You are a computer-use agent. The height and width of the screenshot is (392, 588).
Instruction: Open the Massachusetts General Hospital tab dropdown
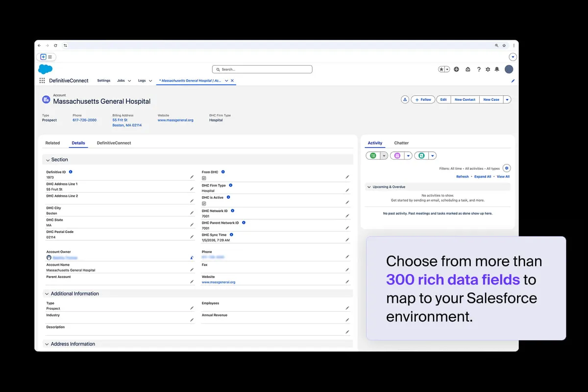[x=226, y=81]
